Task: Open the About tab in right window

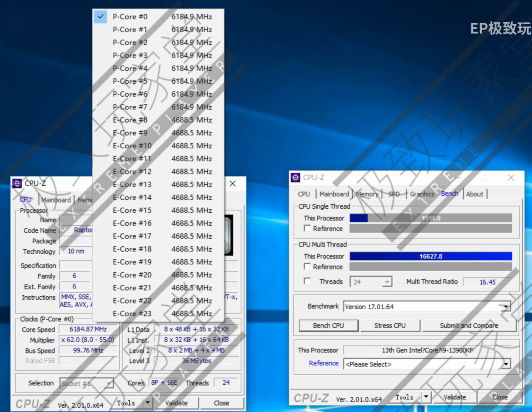Action: coord(475,194)
